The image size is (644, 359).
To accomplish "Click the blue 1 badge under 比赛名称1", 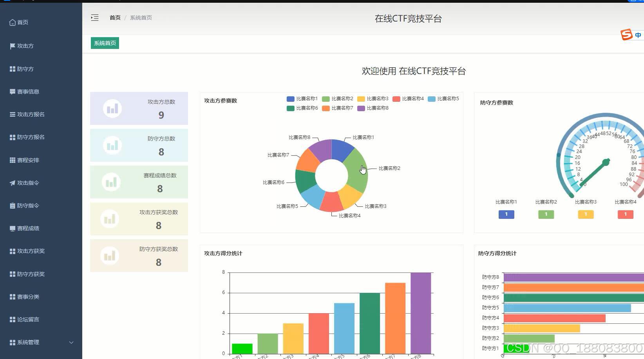I will click(506, 214).
